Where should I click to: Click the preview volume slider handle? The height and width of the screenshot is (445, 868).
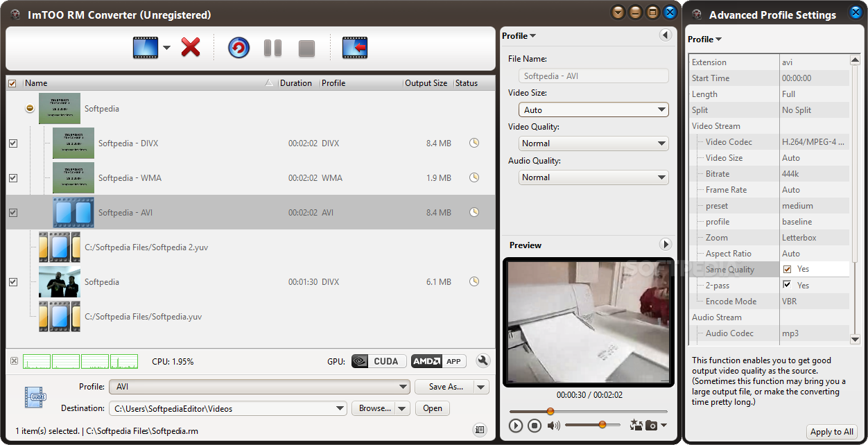602,424
